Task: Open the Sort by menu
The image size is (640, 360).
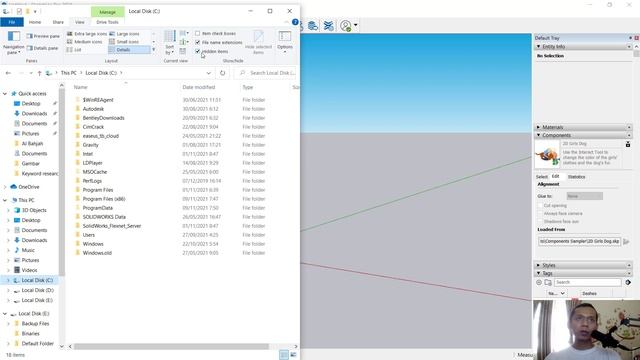Action: tap(170, 42)
